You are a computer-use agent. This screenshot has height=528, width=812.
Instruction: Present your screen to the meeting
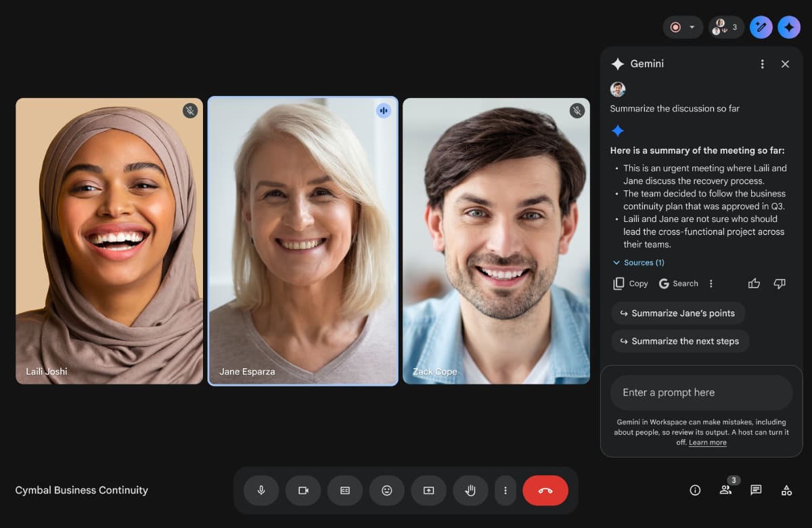(428, 490)
